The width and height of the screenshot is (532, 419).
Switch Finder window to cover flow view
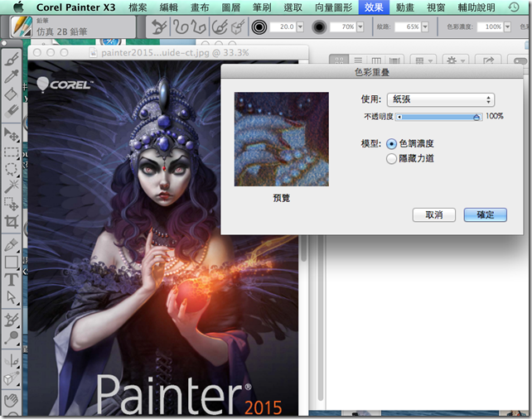(x=394, y=60)
